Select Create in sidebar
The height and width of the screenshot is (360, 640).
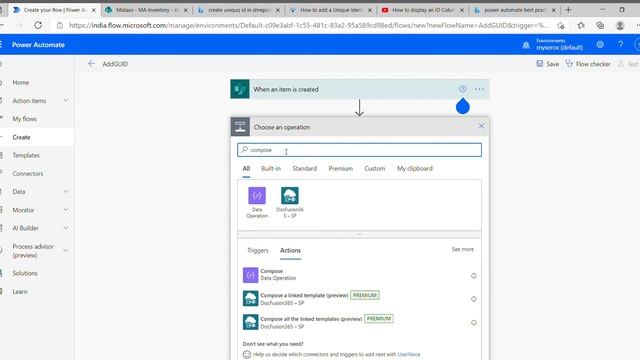(21, 137)
